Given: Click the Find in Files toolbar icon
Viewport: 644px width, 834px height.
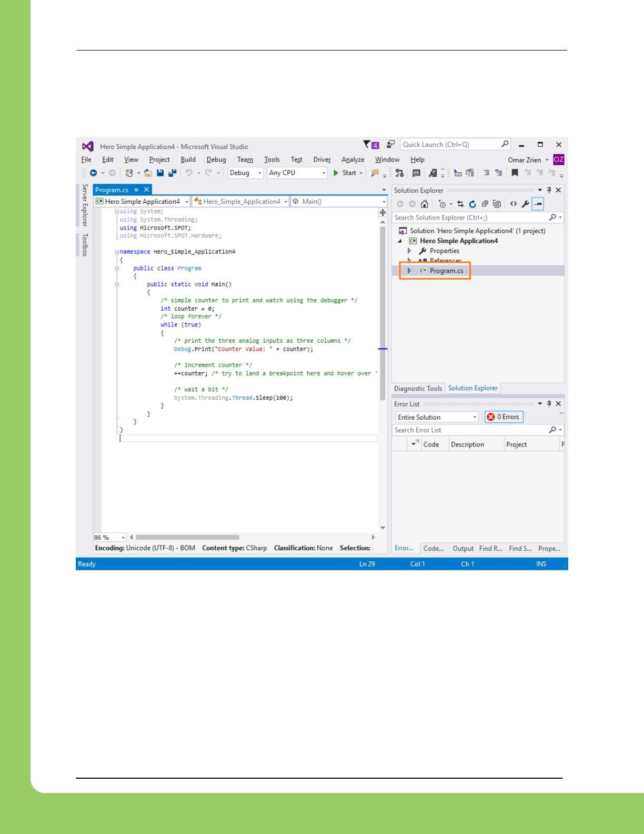Looking at the screenshot, I should 375,173.
